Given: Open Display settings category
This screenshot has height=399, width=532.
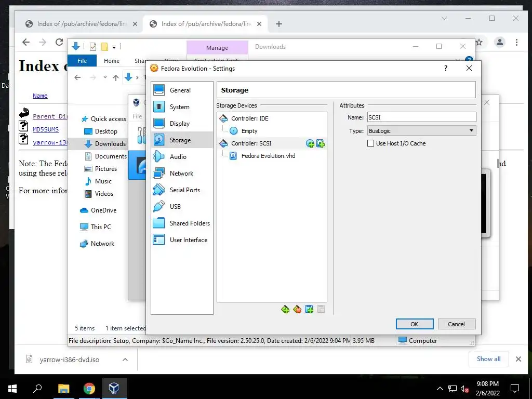Looking at the screenshot, I should pos(182,124).
